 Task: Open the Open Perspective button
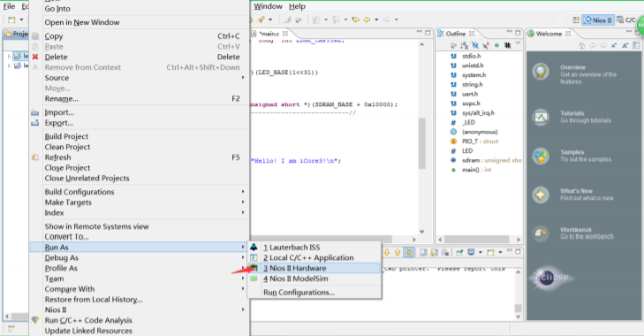click(x=576, y=19)
